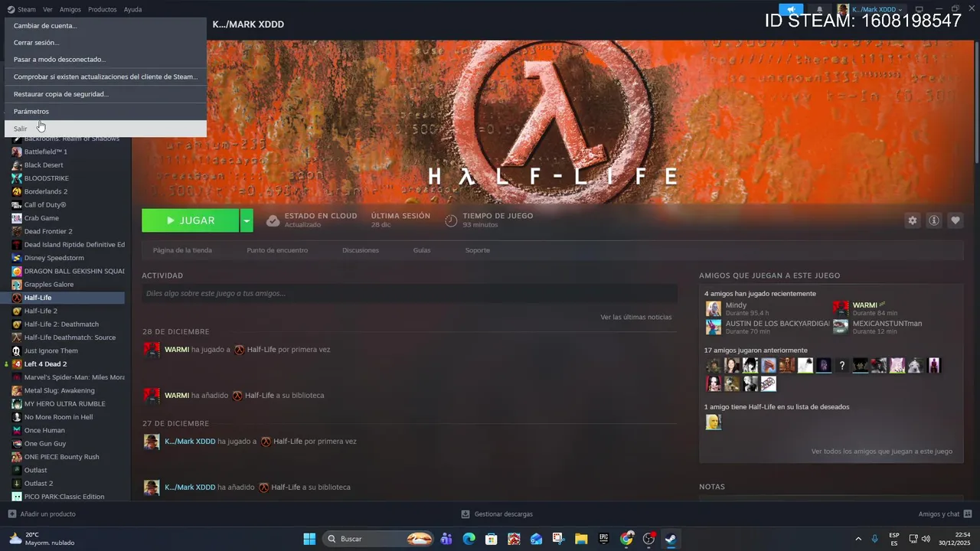Screen dimensions: 980x551
Task: Select Restaurar copia de seguridad
Action: (x=106, y=94)
